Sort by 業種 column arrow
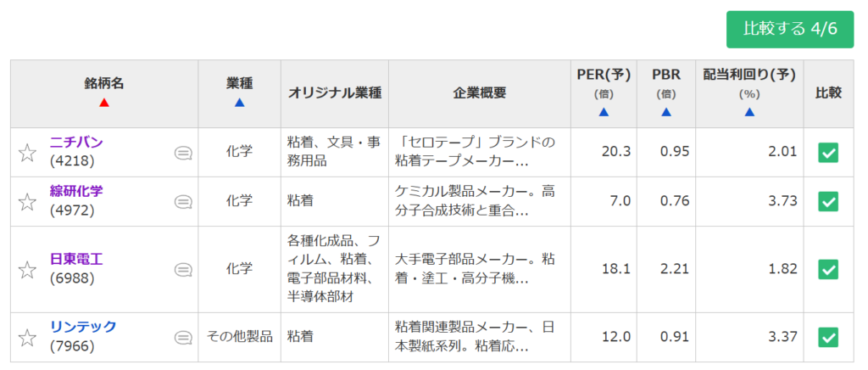 (239, 103)
